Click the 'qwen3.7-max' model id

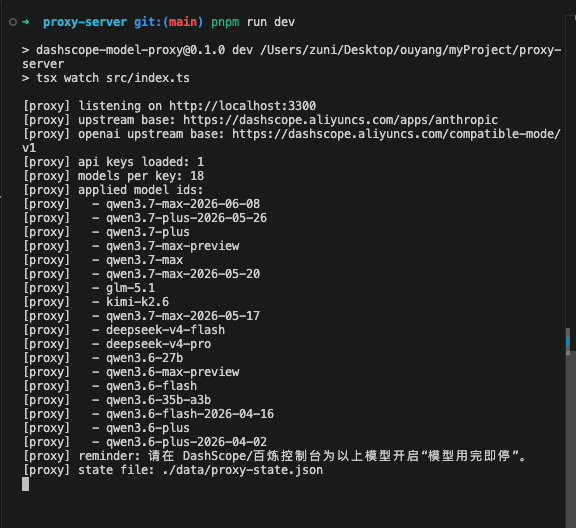pos(144,260)
